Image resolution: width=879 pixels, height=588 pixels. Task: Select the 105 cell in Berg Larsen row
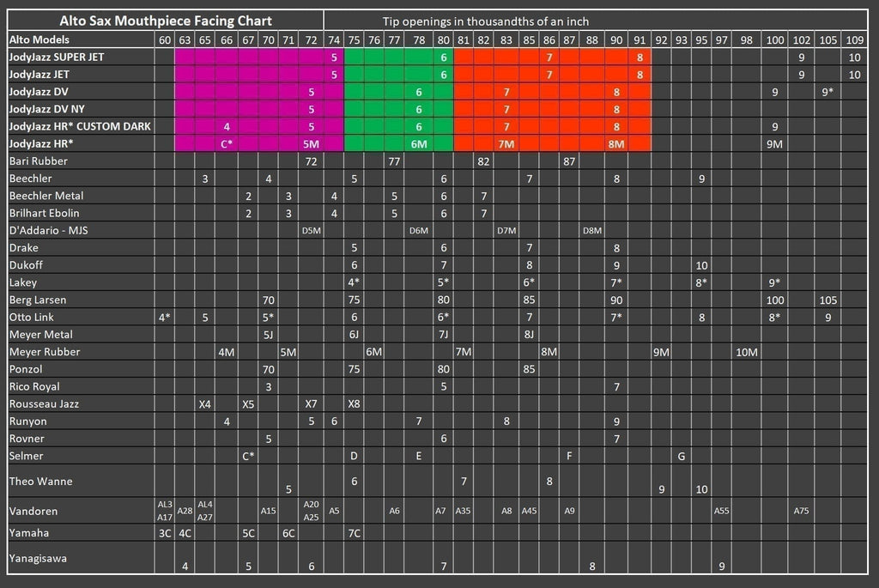click(x=827, y=300)
